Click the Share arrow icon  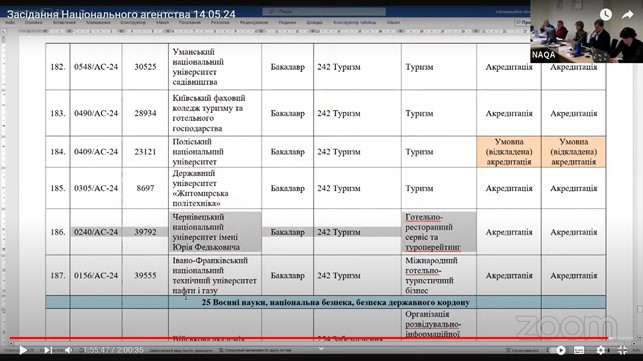pyautogui.click(x=627, y=15)
